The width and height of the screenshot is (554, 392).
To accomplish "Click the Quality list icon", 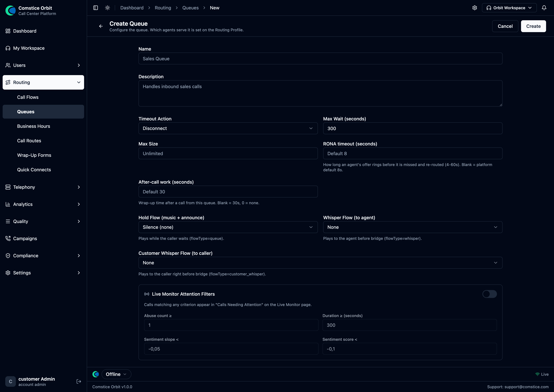I will (8, 221).
